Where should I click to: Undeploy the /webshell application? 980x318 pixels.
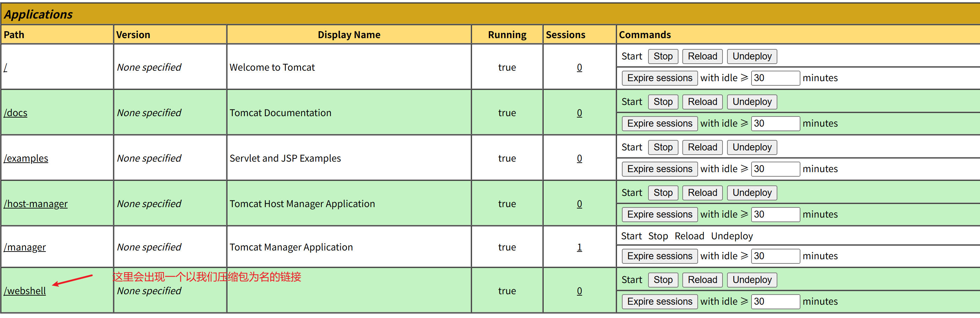pyautogui.click(x=752, y=280)
